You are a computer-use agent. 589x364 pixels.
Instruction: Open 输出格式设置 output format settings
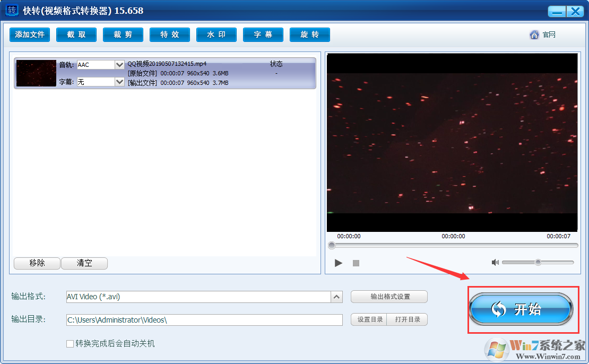point(389,297)
